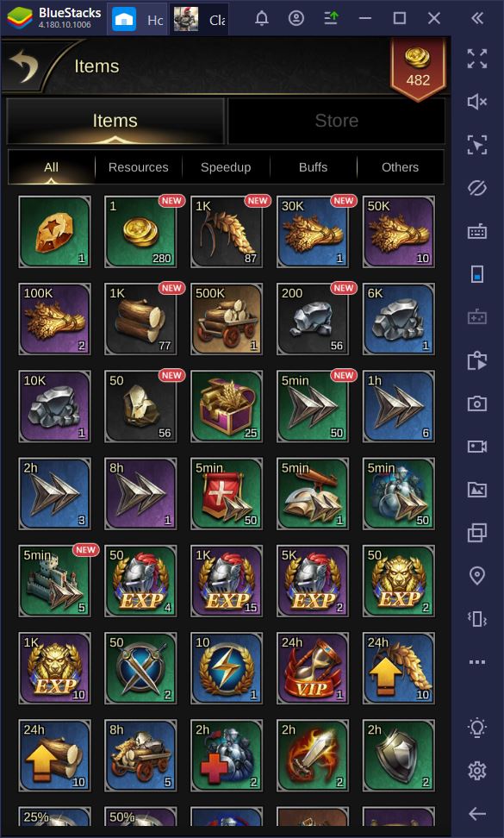The height and width of the screenshot is (838, 504).
Task: Expand the BlueStacks hamburger menu with arrow
Action: [332, 18]
